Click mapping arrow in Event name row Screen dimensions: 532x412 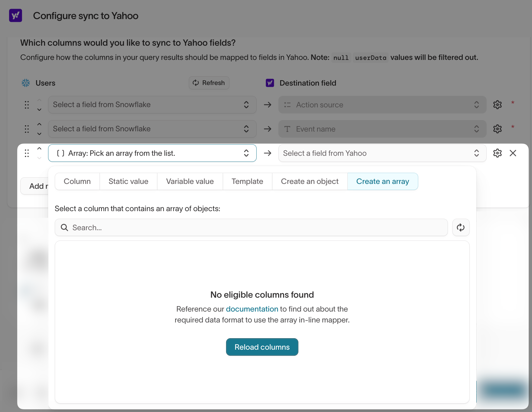pyautogui.click(x=268, y=129)
